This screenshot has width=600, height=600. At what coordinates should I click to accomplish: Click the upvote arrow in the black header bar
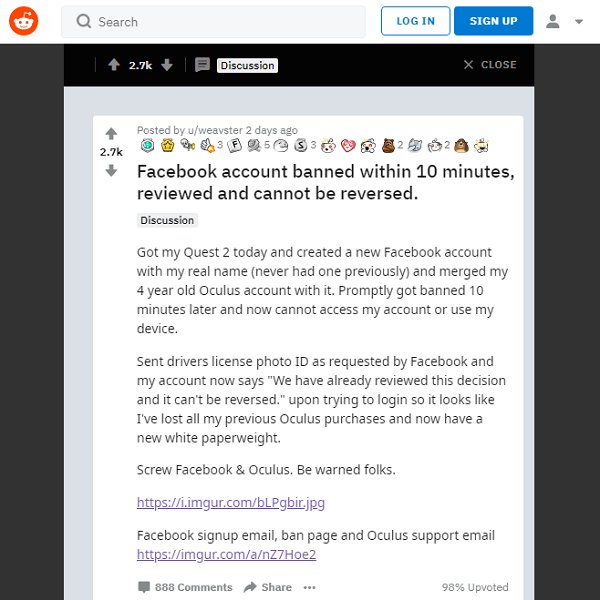[114, 65]
